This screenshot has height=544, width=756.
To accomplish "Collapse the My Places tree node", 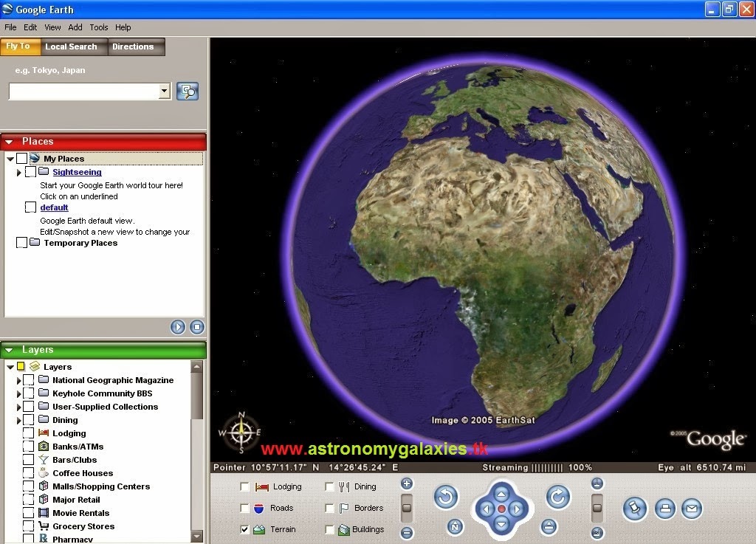I will (x=10, y=159).
